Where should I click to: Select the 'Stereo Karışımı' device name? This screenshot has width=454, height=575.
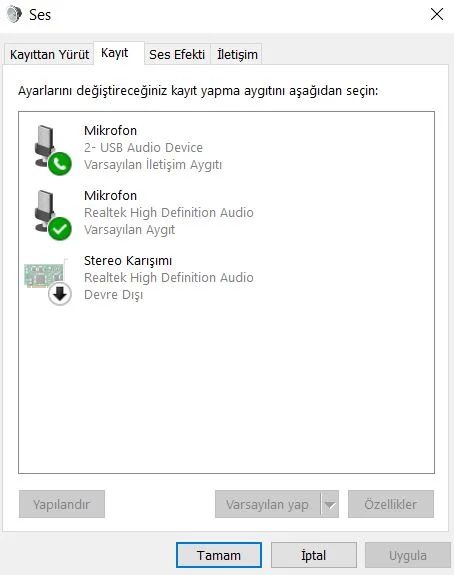pos(128,261)
